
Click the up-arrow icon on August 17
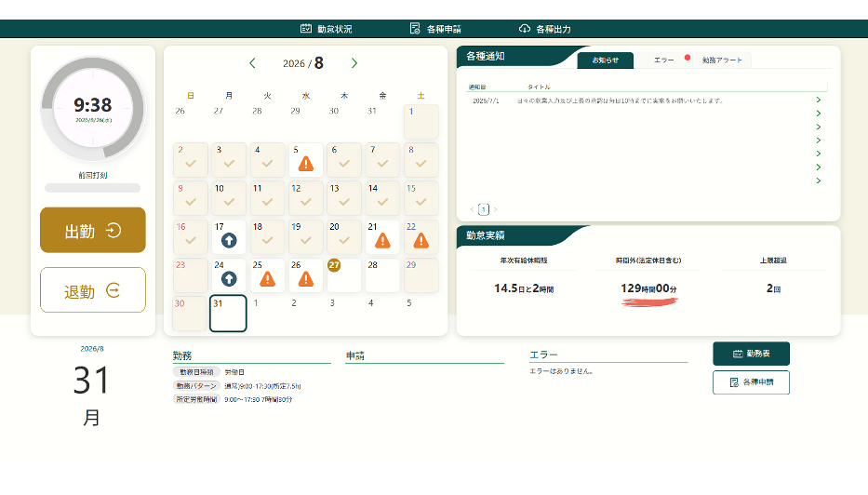pos(229,240)
